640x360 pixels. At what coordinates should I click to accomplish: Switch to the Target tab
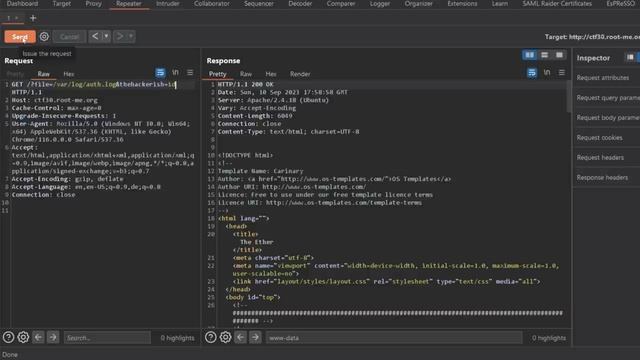click(x=62, y=4)
